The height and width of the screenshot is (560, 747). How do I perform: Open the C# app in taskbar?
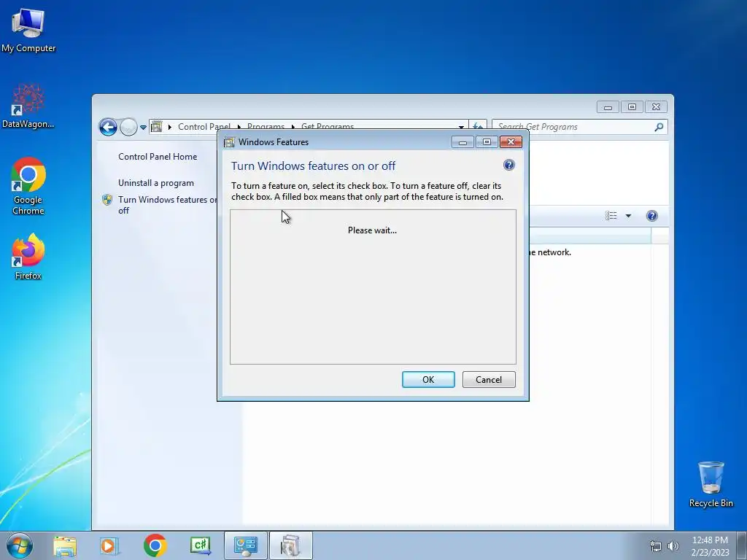(x=201, y=545)
